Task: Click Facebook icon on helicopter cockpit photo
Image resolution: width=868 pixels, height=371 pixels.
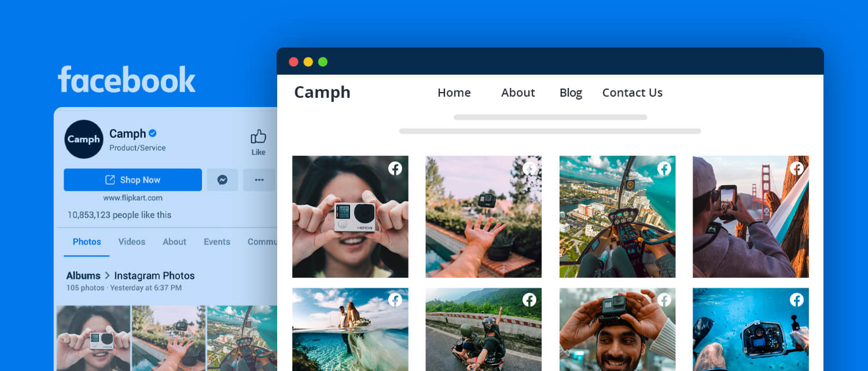Action: 664,168
